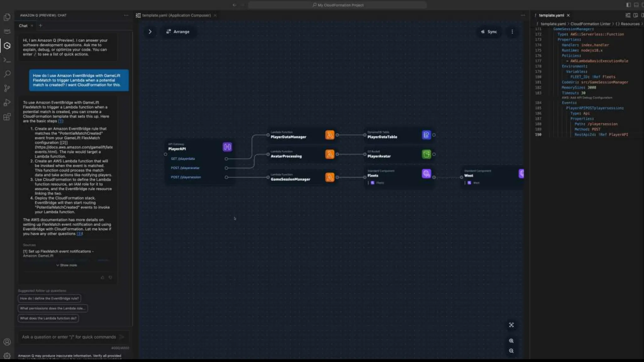
Task: Click the thumbs up icon under the response
Action: pos(103,277)
